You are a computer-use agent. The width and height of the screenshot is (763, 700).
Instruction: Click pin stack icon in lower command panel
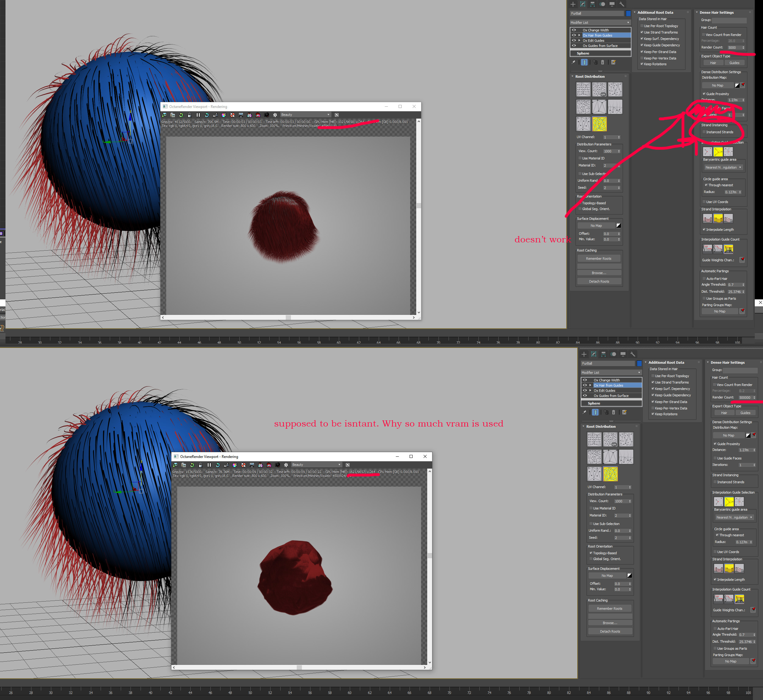coord(584,412)
